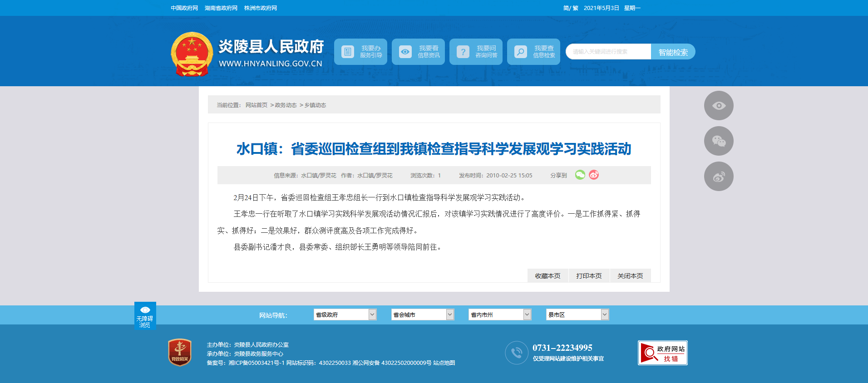The height and width of the screenshot is (383, 868).
Task: Share article to Weibo via red icon
Action: (594, 175)
